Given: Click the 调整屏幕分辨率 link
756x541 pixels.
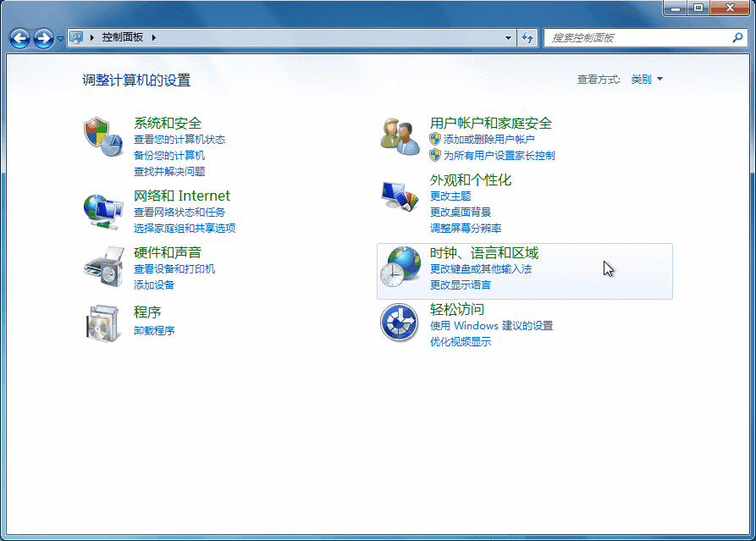Looking at the screenshot, I should pos(466,228).
